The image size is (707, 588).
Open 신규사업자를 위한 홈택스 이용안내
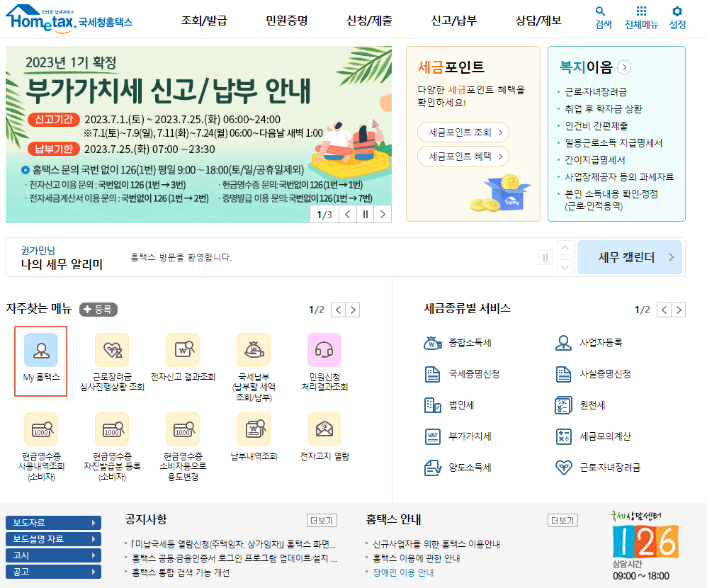pos(436,544)
